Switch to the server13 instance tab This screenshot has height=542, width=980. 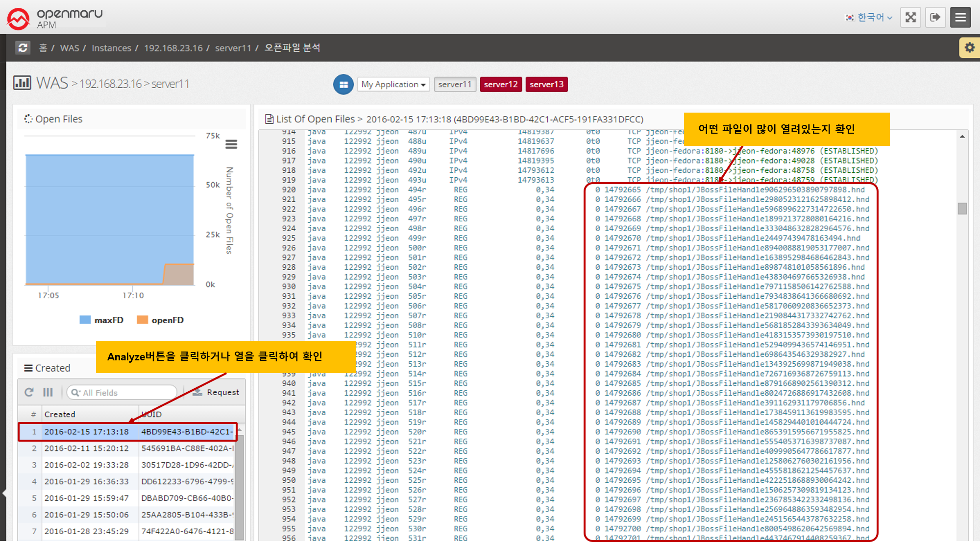546,84
